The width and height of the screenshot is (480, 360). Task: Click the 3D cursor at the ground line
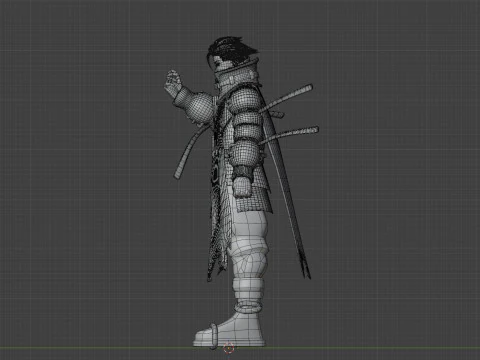click(x=229, y=348)
